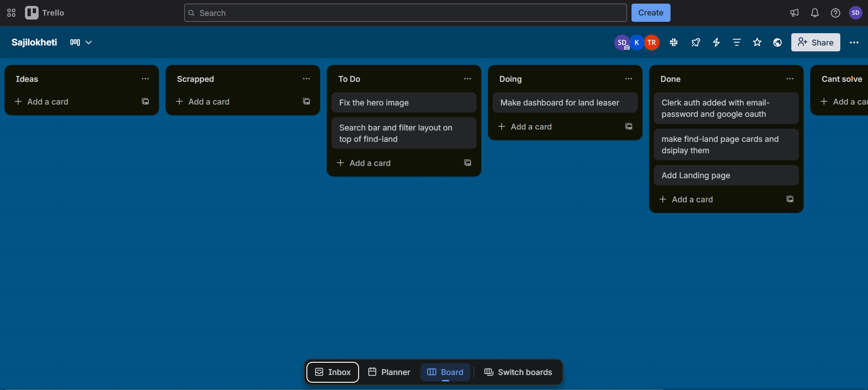Open Power-Ups rocket icon
The width and height of the screenshot is (868, 390).
point(695,42)
